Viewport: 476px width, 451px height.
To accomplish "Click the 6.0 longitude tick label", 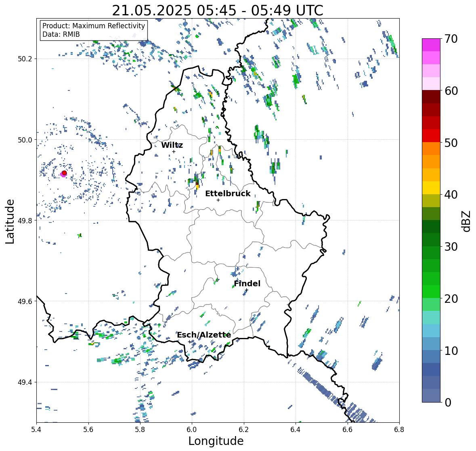I will pyautogui.click(x=192, y=429).
